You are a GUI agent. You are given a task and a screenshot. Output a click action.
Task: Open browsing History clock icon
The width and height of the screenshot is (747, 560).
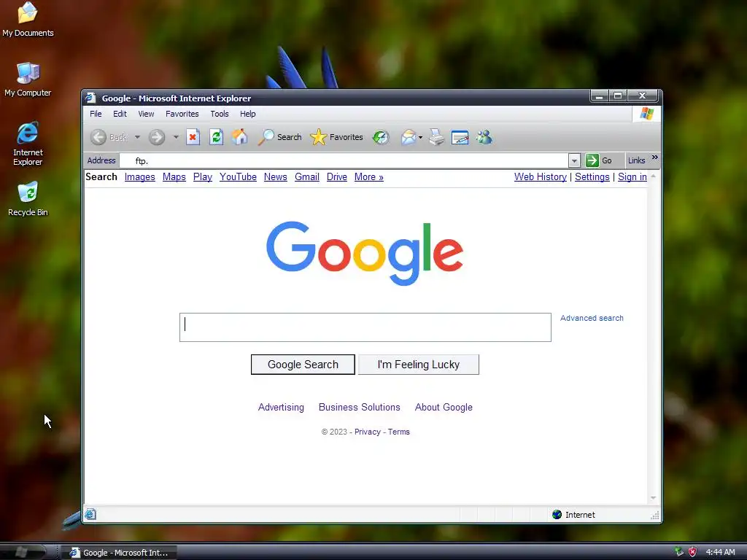(x=381, y=137)
